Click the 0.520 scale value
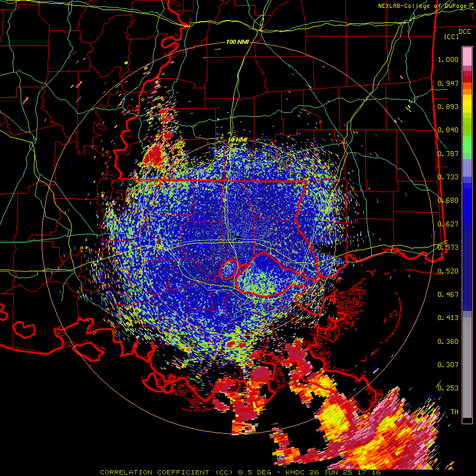Screen dimensions: 476x476 coord(448,271)
